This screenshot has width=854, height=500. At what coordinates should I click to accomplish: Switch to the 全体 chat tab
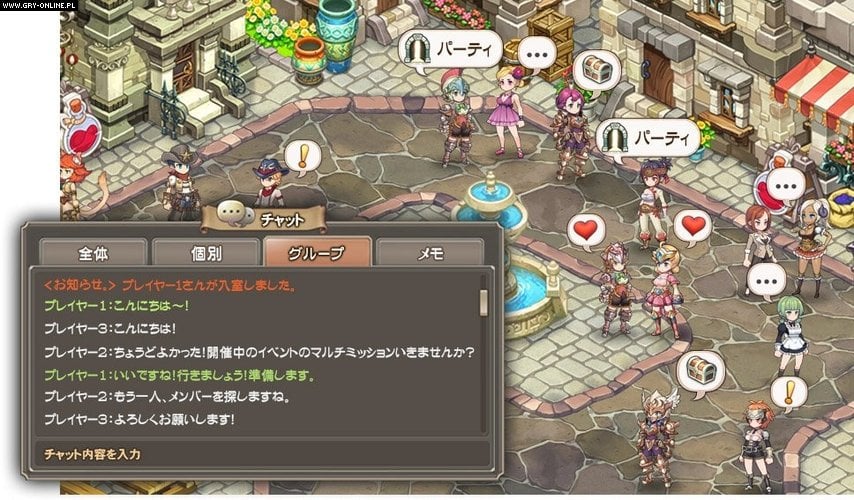pyautogui.click(x=93, y=253)
